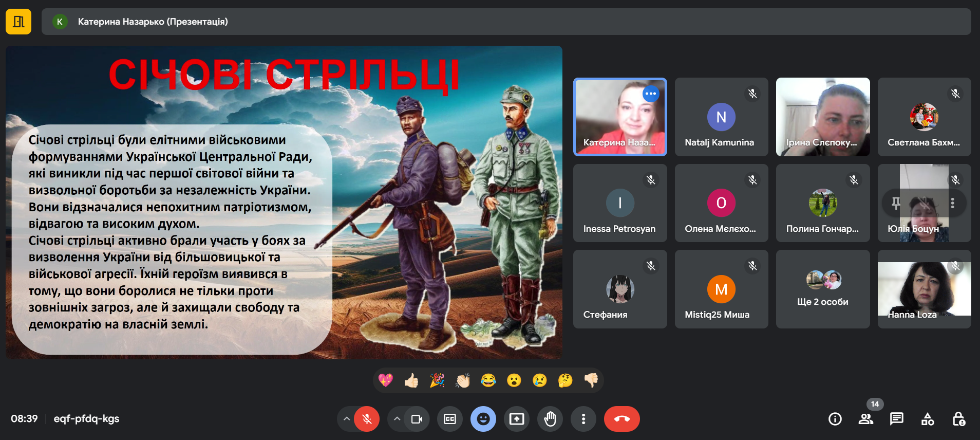980x440 pixels.
Task: Open host controls lock icon
Action: point(958,419)
